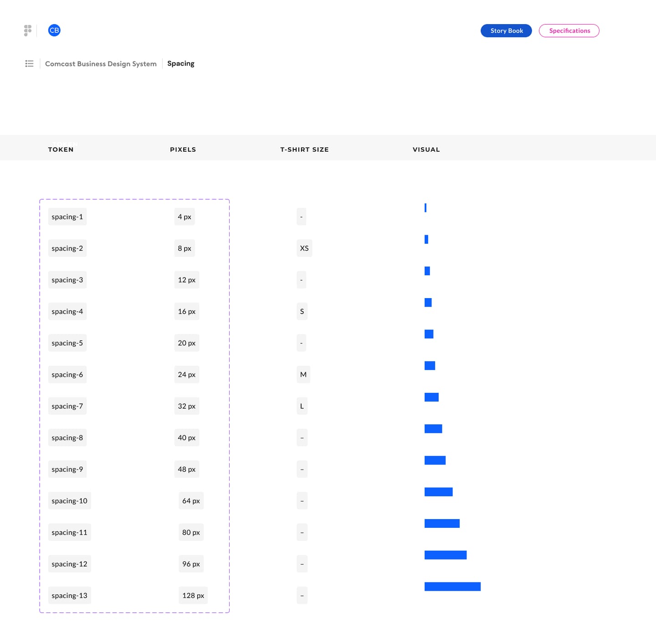Select the spacing-5 token chip
656x644 pixels.
point(67,343)
